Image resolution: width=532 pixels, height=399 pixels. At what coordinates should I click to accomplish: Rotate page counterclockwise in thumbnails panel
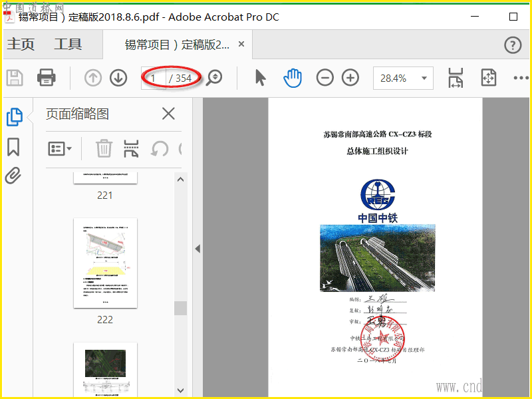click(160, 148)
